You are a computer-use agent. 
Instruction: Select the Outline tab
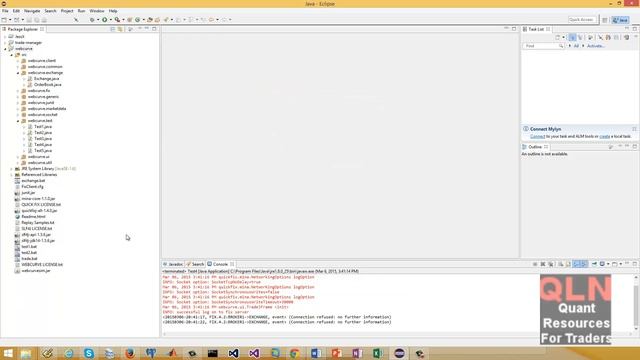pos(535,147)
